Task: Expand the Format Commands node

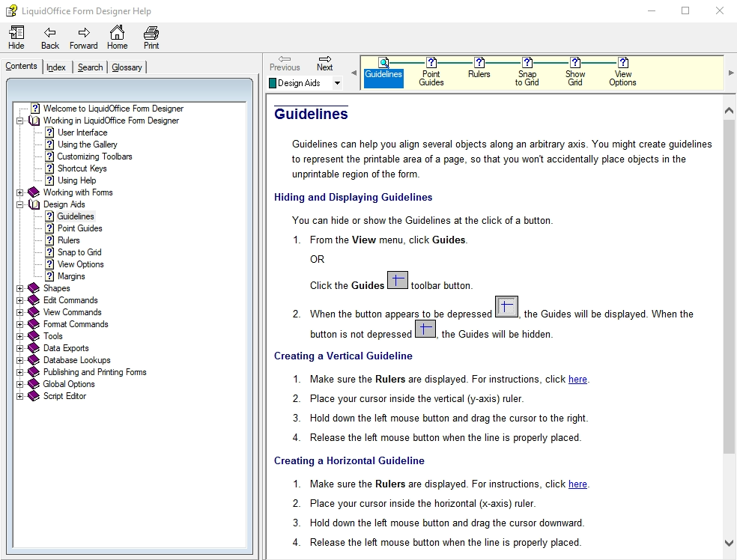Action: 19,324
